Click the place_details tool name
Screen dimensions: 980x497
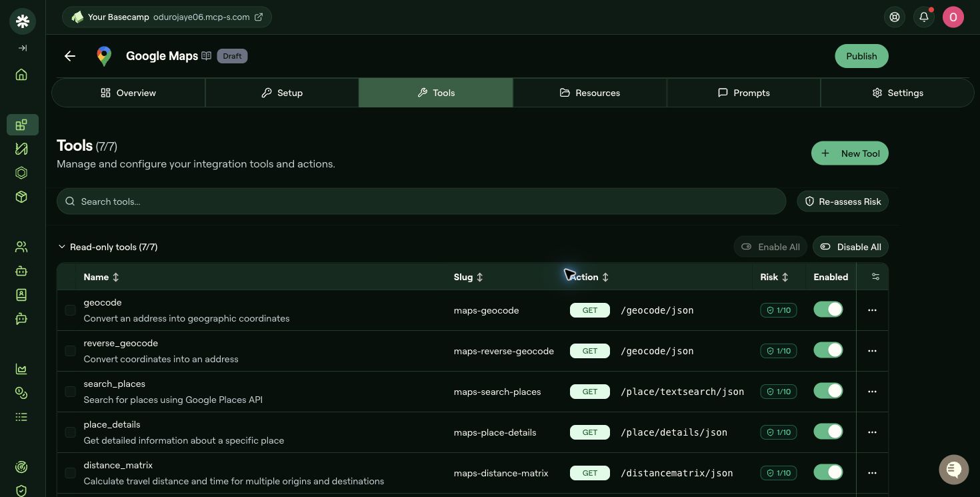pos(112,424)
